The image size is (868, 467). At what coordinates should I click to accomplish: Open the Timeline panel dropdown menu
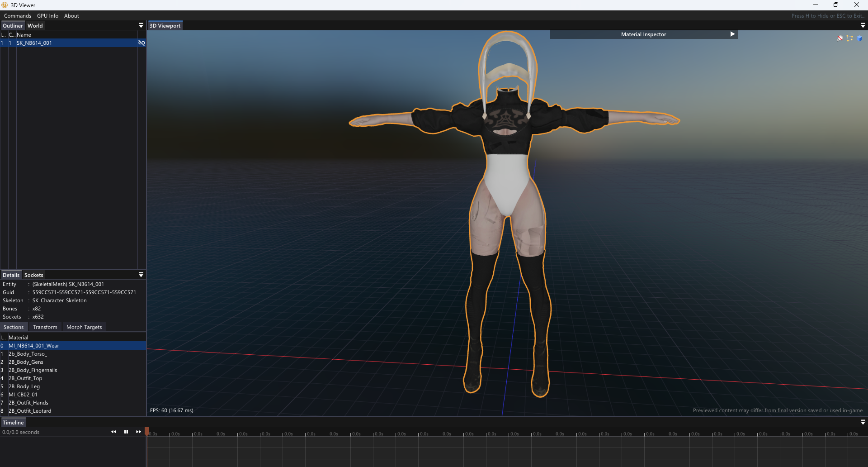863,422
